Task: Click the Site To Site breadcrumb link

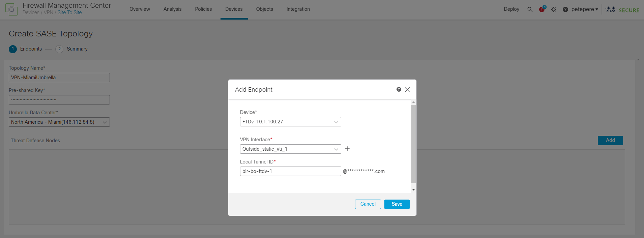Action: click(69, 12)
